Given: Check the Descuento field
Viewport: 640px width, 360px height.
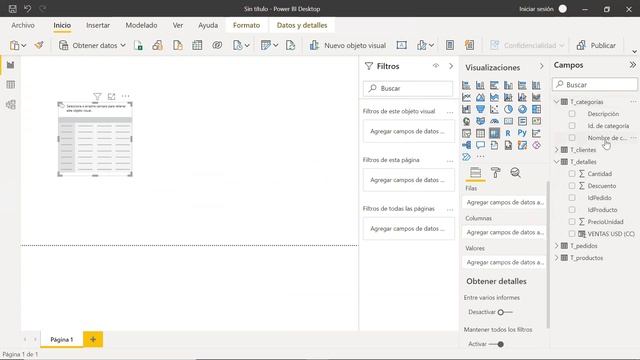Looking at the screenshot, I should (x=572, y=186).
